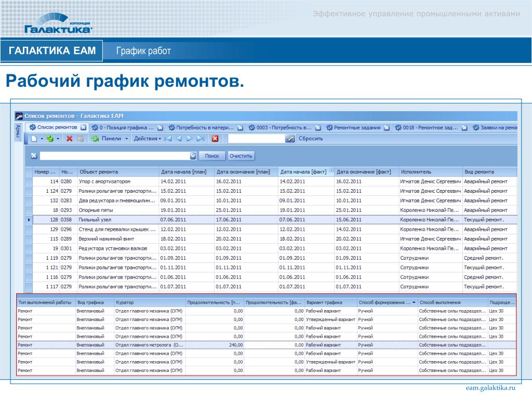The width and height of the screenshot is (532, 399).
Task: Sort by Вид ремонта column header
Action: click(489, 171)
